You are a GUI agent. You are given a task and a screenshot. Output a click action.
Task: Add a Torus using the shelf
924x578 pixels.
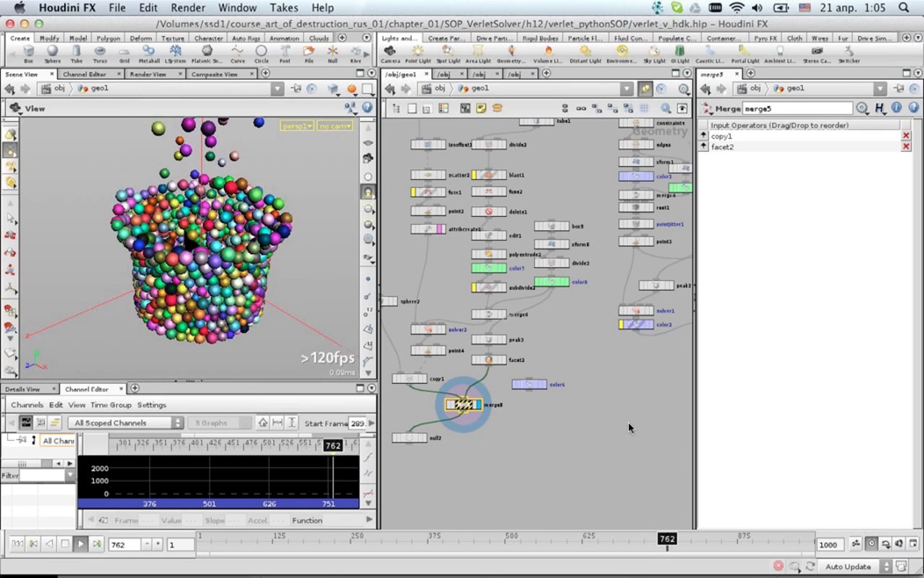(x=100, y=54)
